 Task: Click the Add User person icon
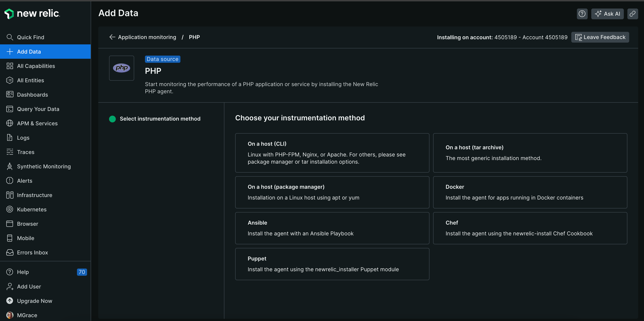click(10, 286)
